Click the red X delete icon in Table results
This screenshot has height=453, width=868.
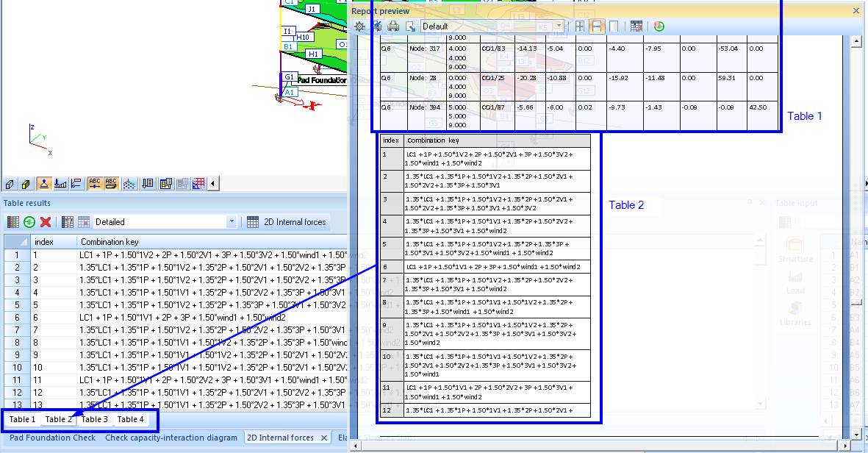[46, 222]
